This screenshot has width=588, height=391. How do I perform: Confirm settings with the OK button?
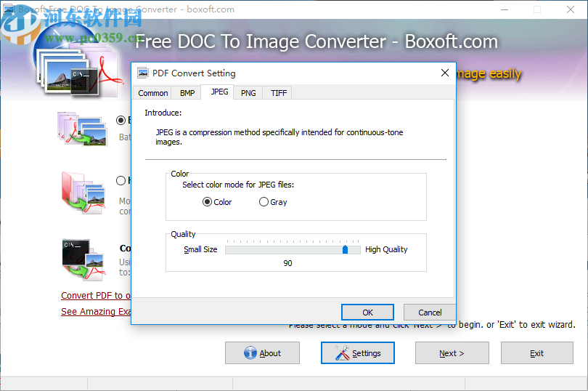point(367,312)
